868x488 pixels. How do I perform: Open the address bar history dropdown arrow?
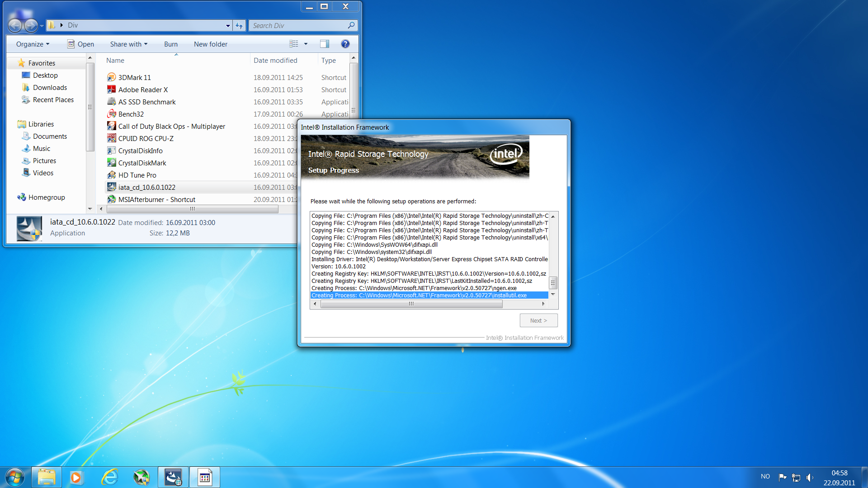point(228,25)
